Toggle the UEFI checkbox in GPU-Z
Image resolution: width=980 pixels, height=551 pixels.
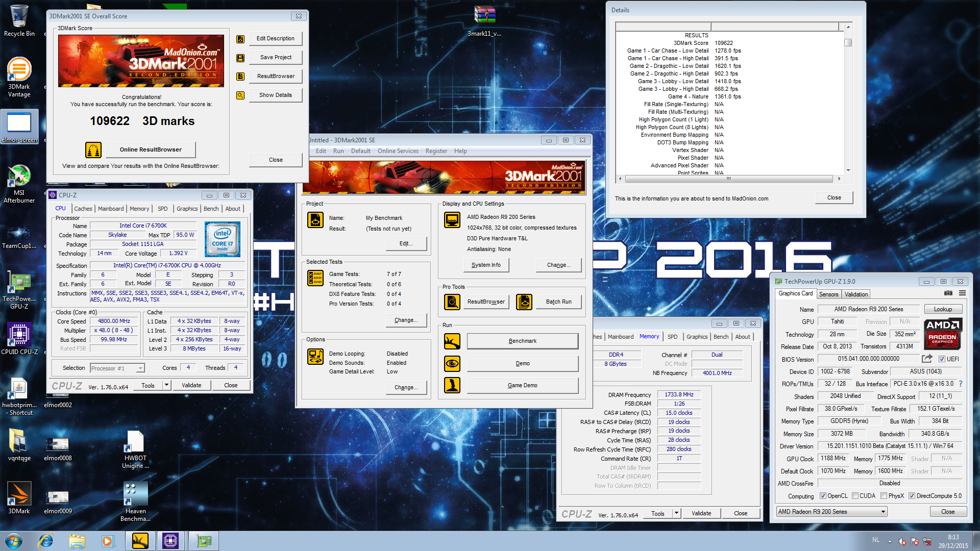coord(942,359)
